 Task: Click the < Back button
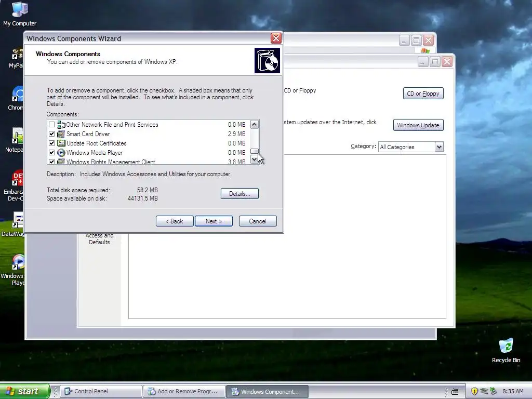tap(175, 221)
